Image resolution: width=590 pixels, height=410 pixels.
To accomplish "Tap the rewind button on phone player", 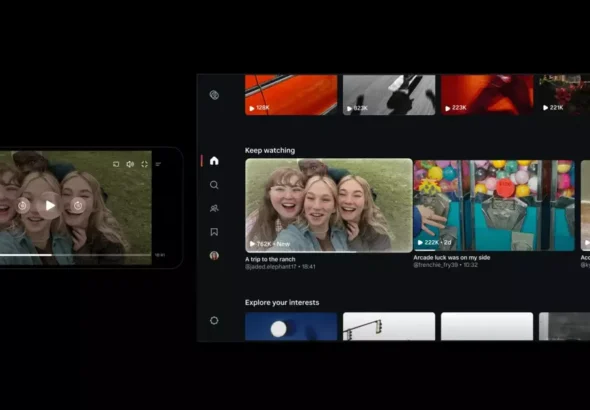I will pos(23,205).
